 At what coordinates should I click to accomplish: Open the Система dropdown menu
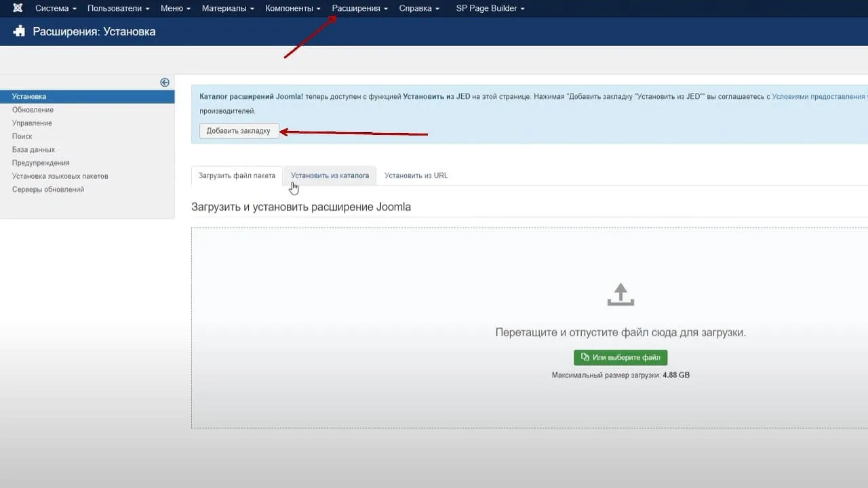pyautogui.click(x=56, y=8)
